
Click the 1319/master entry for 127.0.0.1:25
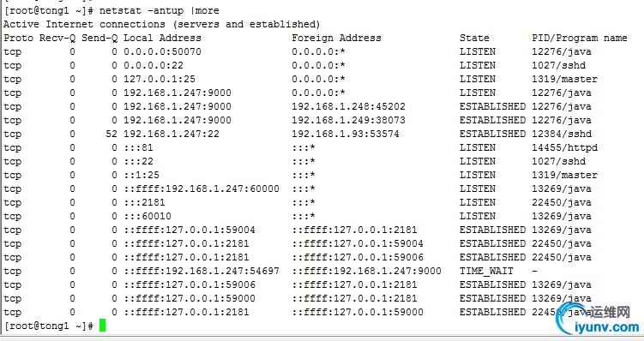tap(565, 79)
